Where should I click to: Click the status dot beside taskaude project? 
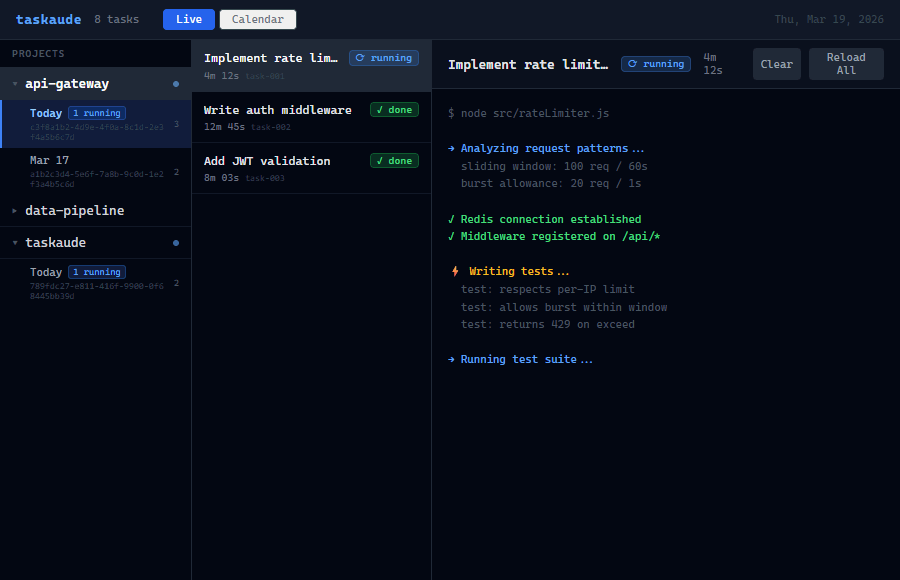176,243
